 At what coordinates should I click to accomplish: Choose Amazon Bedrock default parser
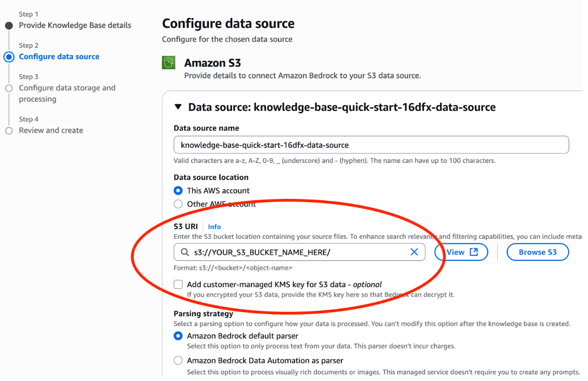pyautogui.click(x=178, y=336)
